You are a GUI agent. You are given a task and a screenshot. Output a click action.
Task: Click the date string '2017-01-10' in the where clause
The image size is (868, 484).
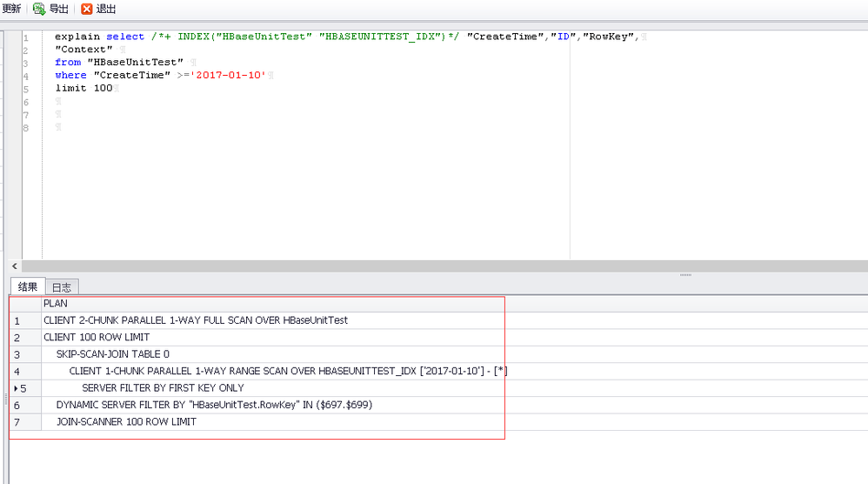tap(229, 75)
